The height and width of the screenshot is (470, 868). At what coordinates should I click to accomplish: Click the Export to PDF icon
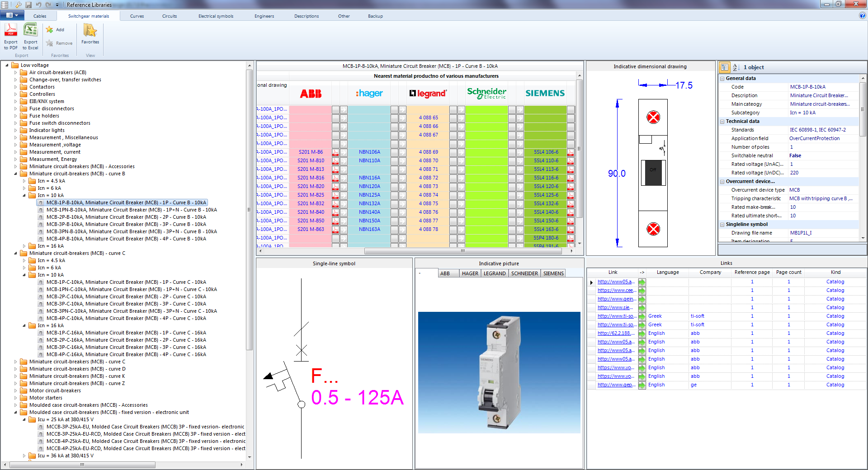(x=11, y=31)
